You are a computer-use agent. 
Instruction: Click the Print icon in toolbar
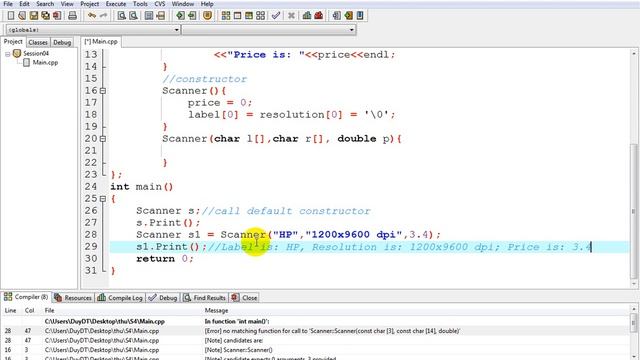72,16
